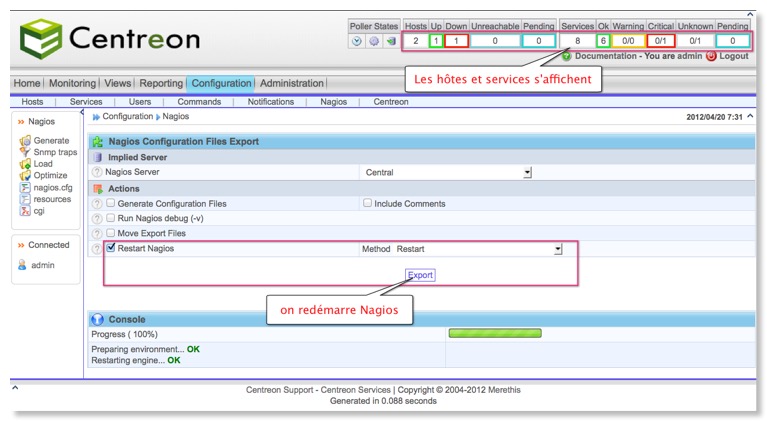Enable the Generate Configuration Files checkbox

pos(111,203)
